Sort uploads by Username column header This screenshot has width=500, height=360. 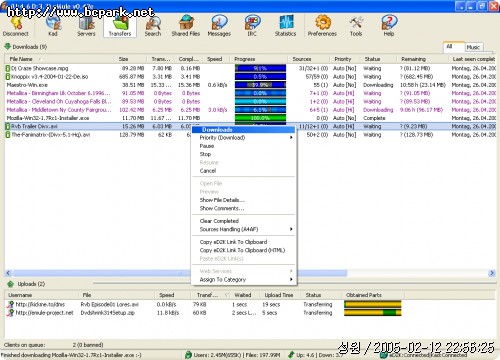tap(42, 295)
